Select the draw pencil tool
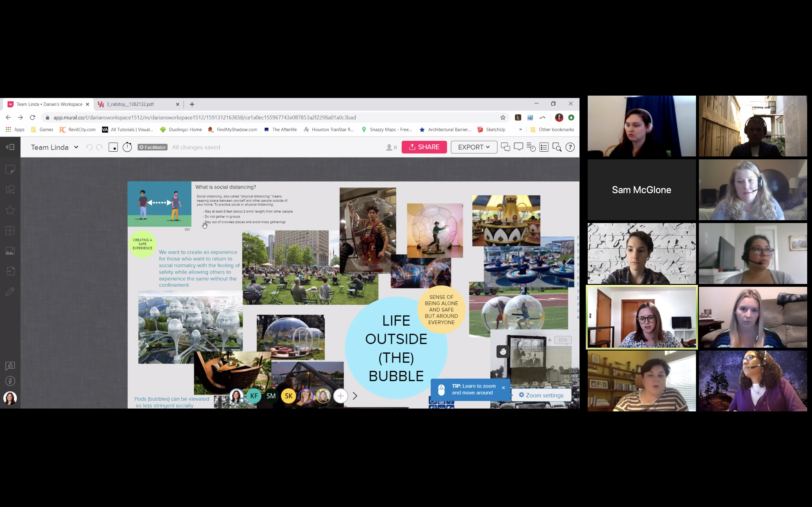Image resolution: width=812 pixels, height=507 pixels. (x=10, y=291)
